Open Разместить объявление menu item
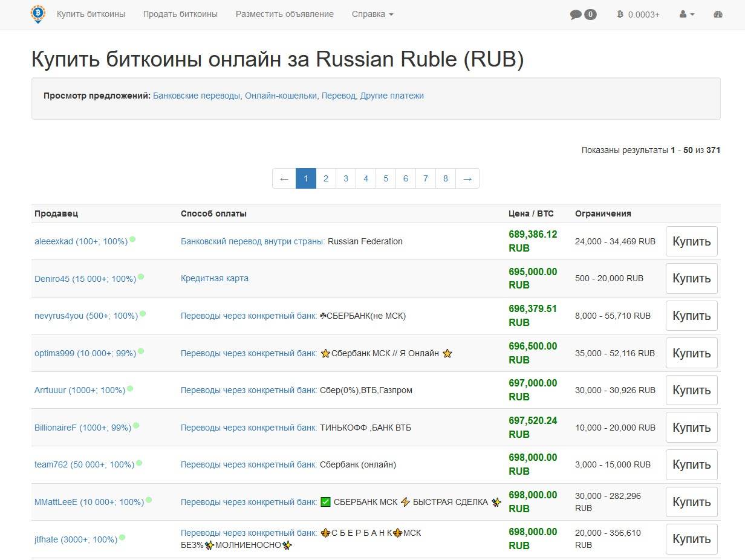This screenshot has width=745, height=560. point(284,14)
